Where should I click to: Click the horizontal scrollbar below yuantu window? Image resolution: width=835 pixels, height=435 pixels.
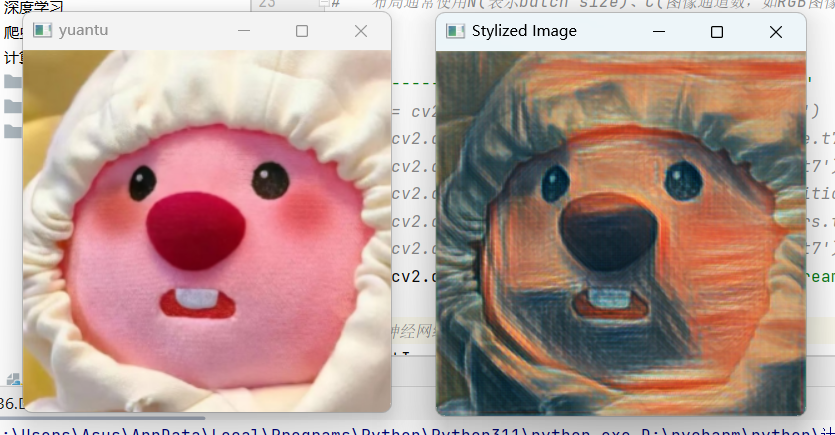tap(102, 418)
